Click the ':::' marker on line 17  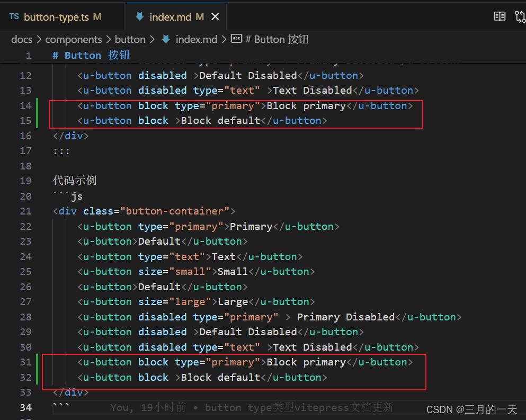[x=61, y=151]
